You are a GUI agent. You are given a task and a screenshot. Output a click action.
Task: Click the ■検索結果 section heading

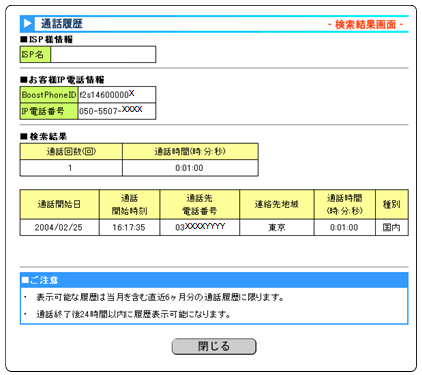(x=43, y=136)
